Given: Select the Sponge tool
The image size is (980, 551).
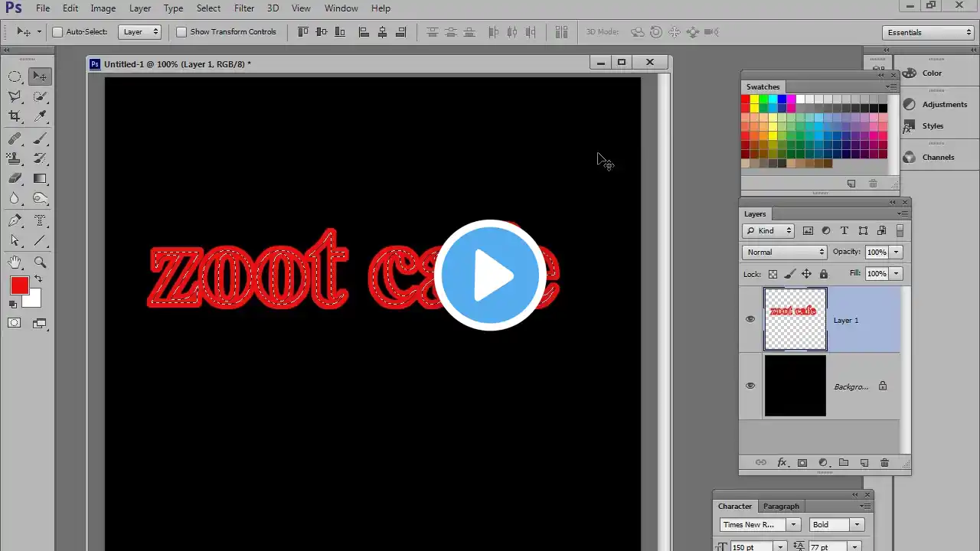Looking at the screenshot, I should pos(40,198).
